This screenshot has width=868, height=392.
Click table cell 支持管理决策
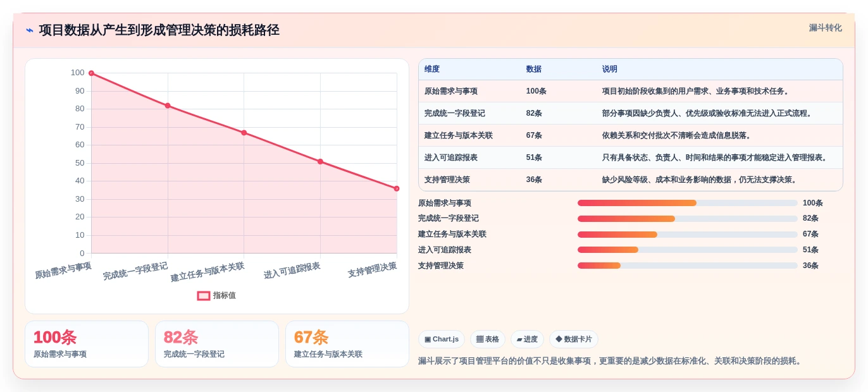tap(447, 180)
